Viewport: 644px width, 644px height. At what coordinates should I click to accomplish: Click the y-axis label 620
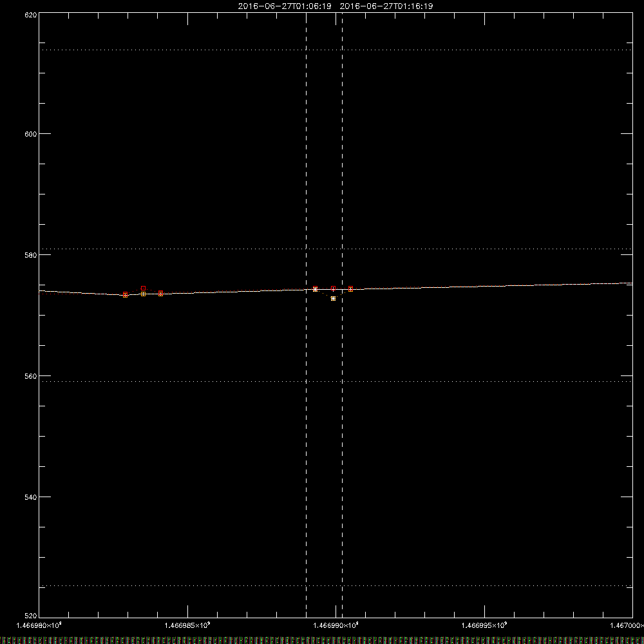pyautogui.click(x=31, y=15)
